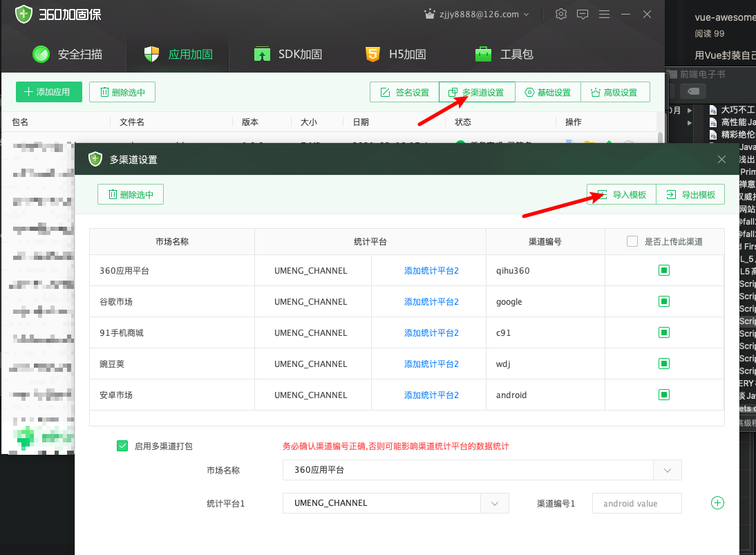The image size is (756, 555).
Task: Click 添加统计平台2 in the android row
Action: tap(431, 395)
